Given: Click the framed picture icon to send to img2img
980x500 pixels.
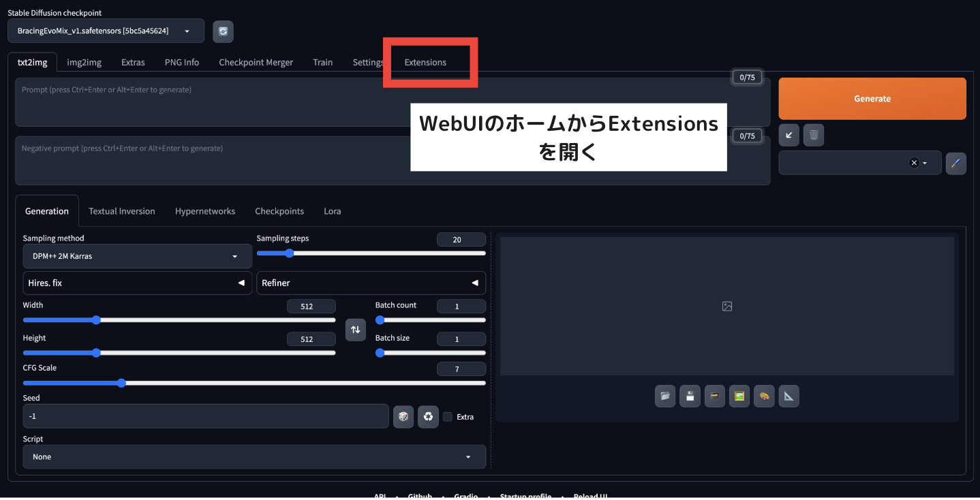Looking at the screenshot, I should [x=739, y=396].
